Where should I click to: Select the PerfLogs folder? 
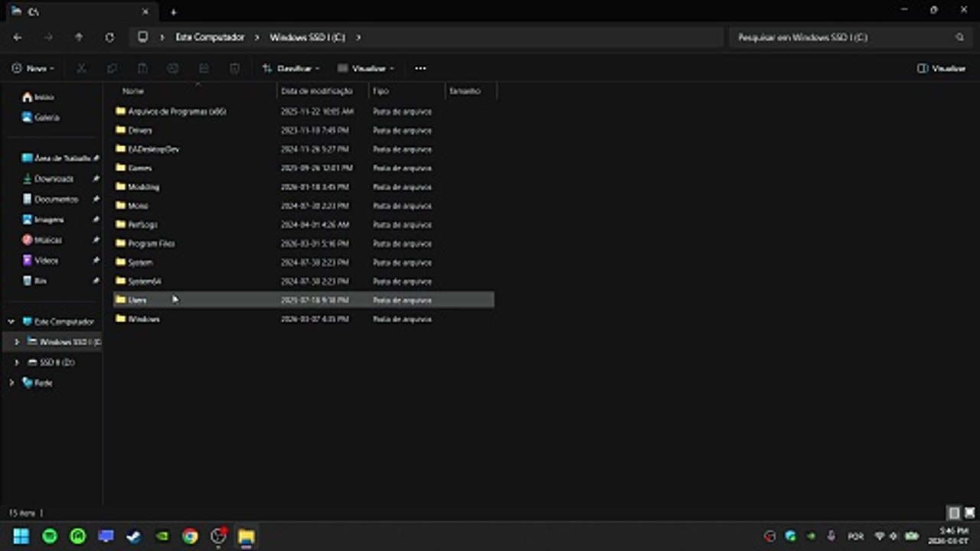tap(142, 224)
